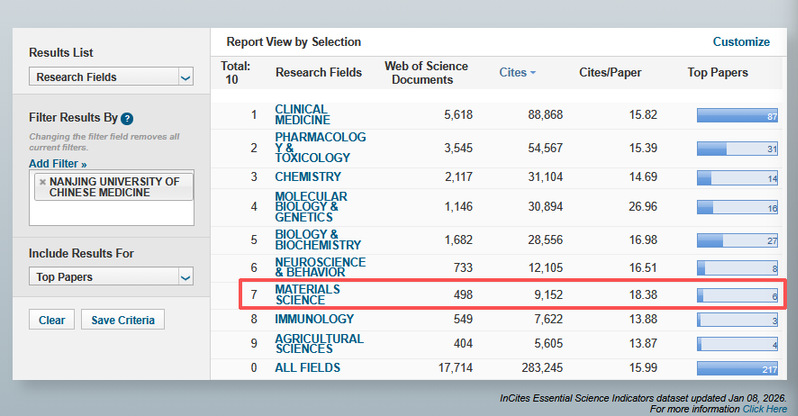Open the Materials Science field
The image size is (798, 416).
(x=308, y=294)
